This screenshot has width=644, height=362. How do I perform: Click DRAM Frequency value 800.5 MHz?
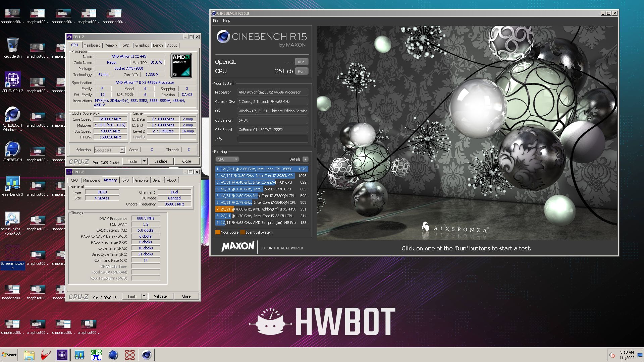tap(146, 218)
